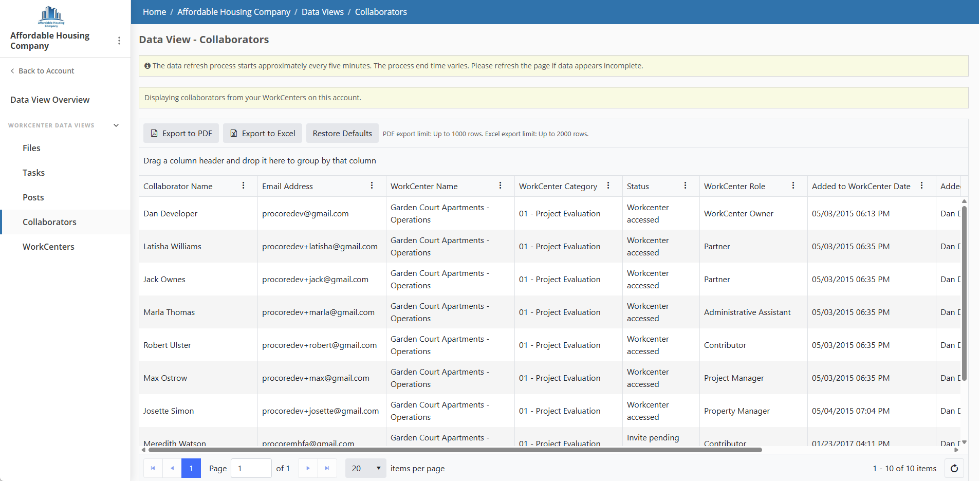
Task: Go to first page of grid
Action: click(153, 468)
